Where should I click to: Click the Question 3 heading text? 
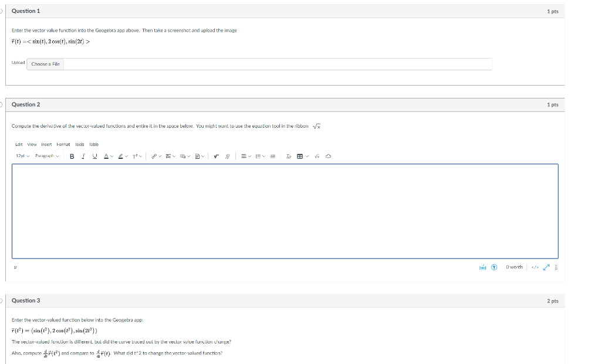point(26,301)
